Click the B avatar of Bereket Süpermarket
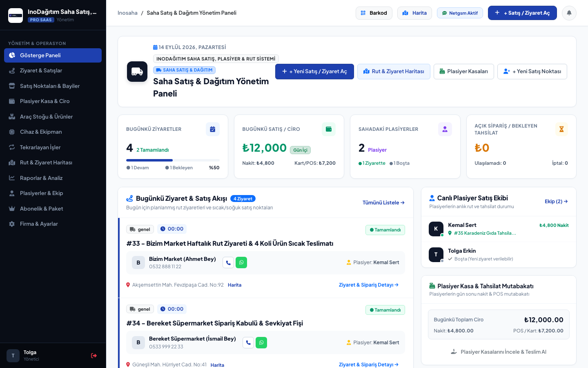588x368 pixels. (x=138, y=343)
